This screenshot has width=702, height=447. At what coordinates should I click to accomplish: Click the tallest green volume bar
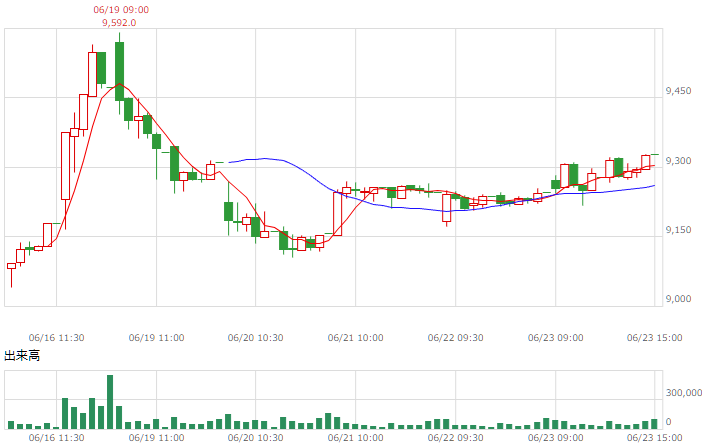coord(110,402)
